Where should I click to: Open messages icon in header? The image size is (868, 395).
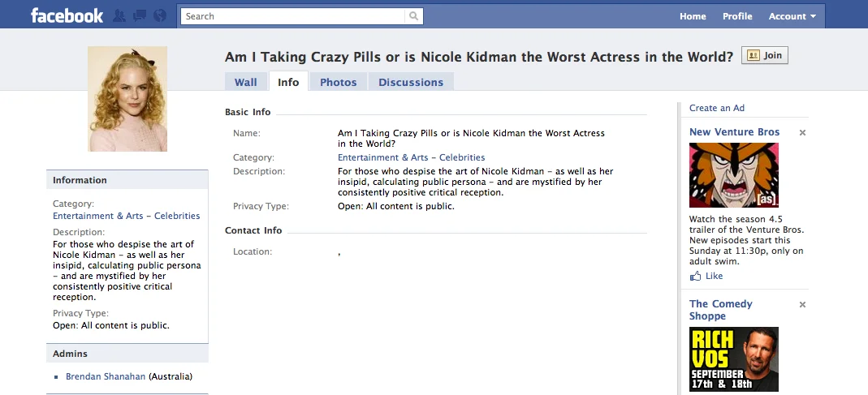point(139,16)
